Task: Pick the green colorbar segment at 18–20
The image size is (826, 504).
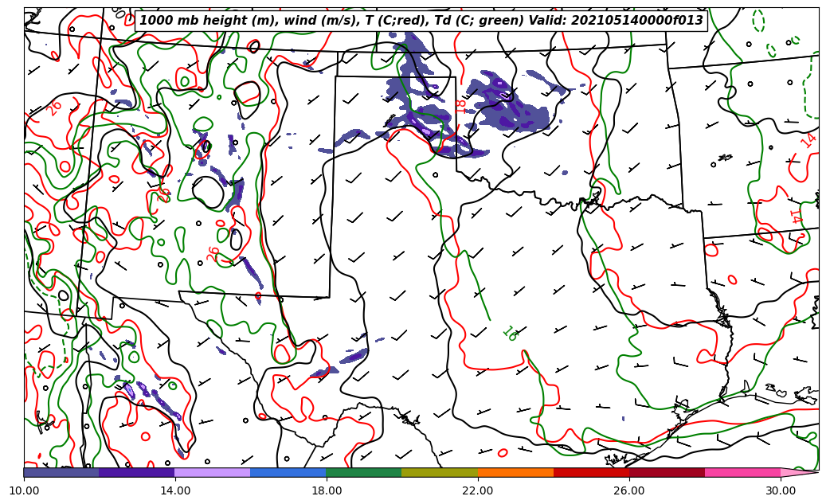Action: (364, 472)
